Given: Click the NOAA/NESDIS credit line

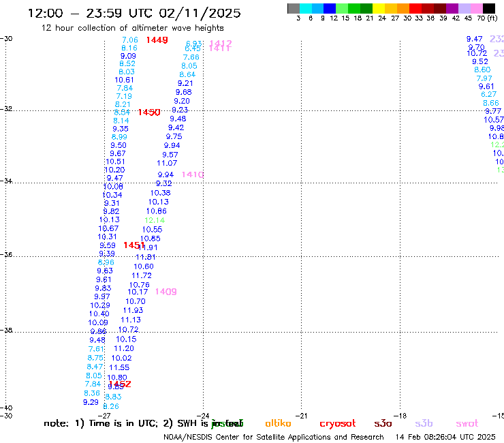Looking at the screenshot, I should [274, 437].
